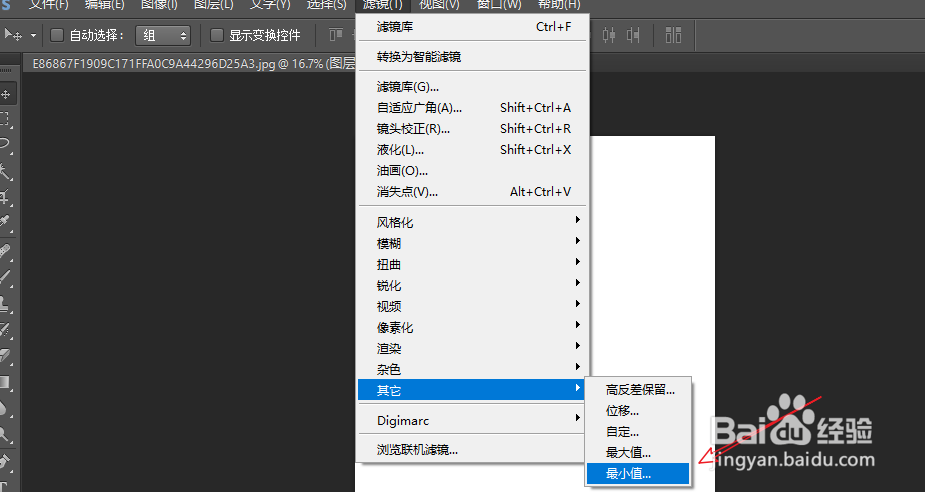This screenshot has width=925, height=492.
Task: Select 最大值... in submenu
Action: click(x=638, y=452)
